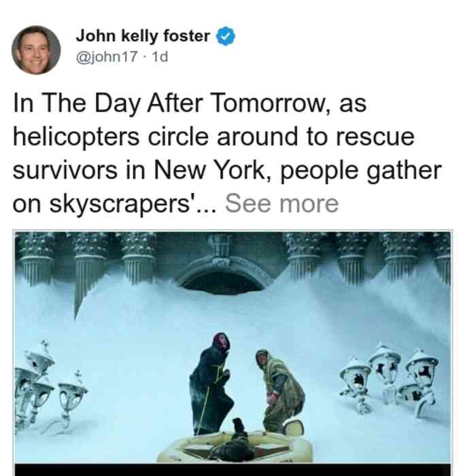Click the word "Tomorrow" in the post
476x476 pixels.
(268, 103)
